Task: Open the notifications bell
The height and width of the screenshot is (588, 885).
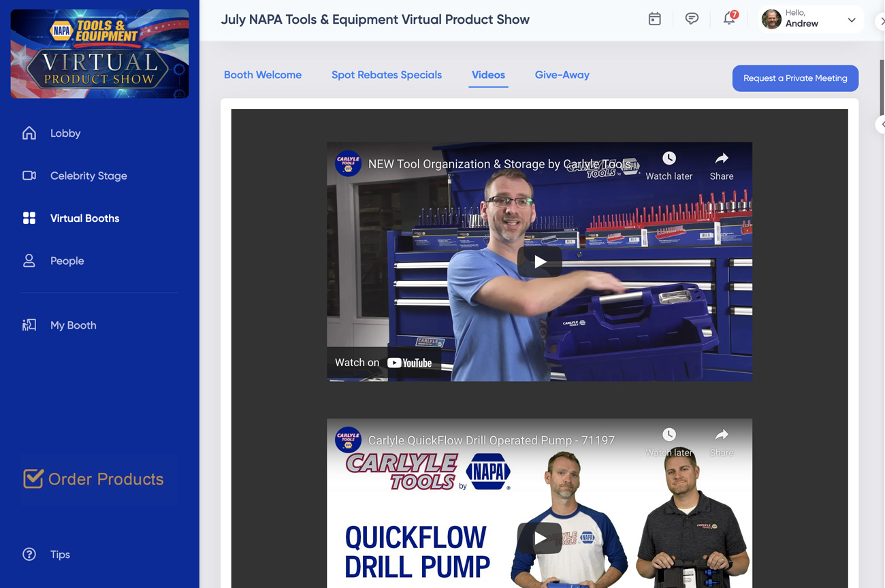Action: click(729, 19)
